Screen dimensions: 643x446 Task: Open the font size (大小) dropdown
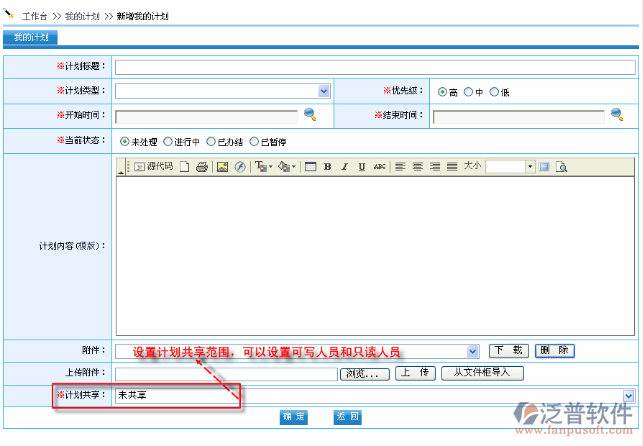tap(530, 167)
